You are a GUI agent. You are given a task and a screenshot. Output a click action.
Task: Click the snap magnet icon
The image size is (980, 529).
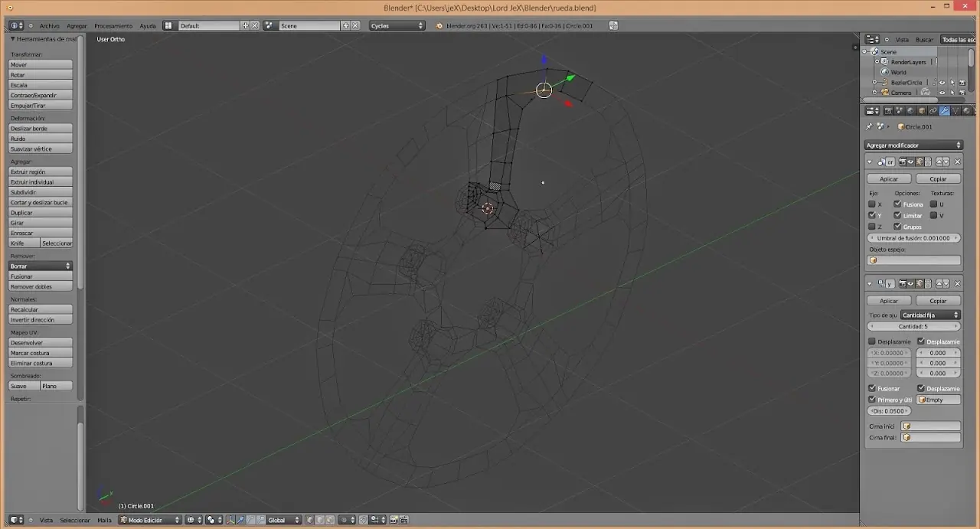click(x=363, y=520)
